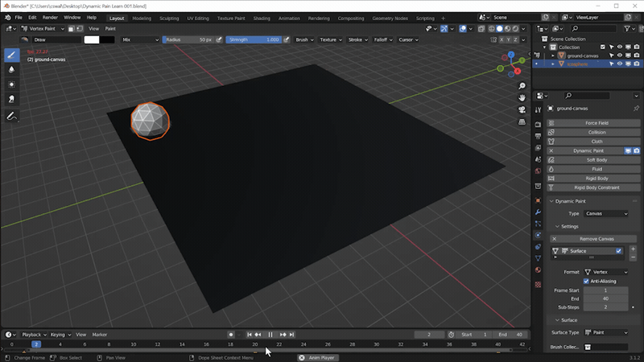
Task: Toggle auto keying record button
Action: point(231,335)
